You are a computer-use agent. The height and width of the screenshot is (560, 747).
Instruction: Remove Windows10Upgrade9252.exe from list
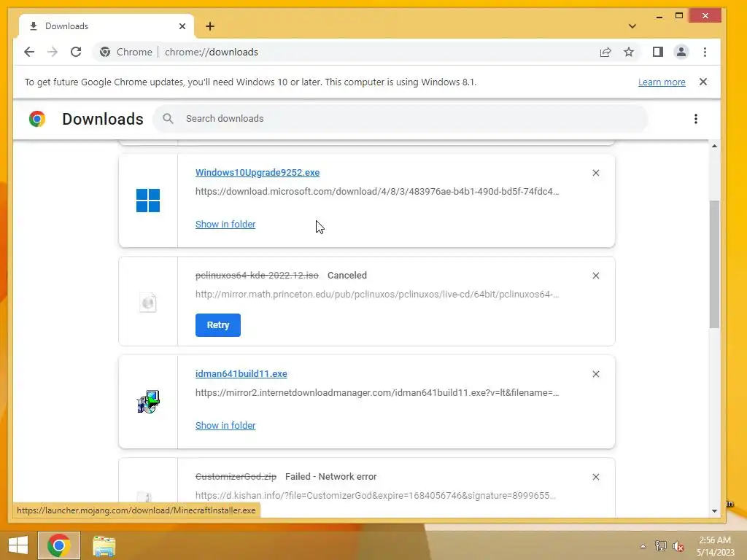tap(596, 173)
